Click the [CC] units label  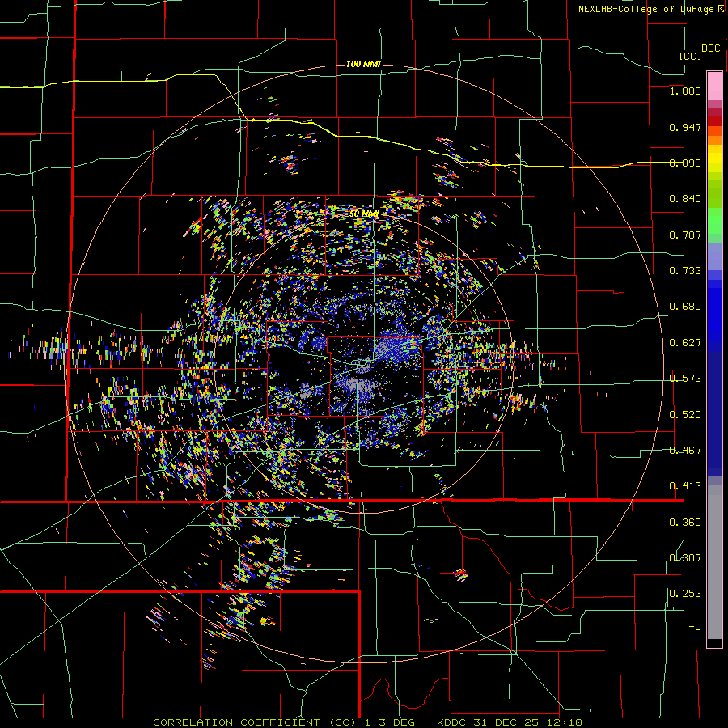[691, 56]
